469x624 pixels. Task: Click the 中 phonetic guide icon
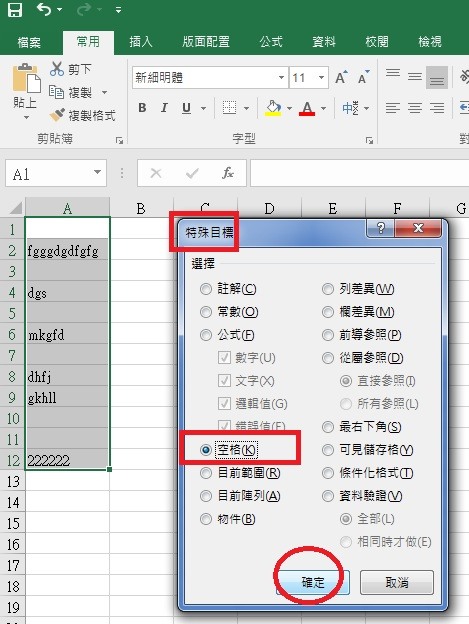350,108
